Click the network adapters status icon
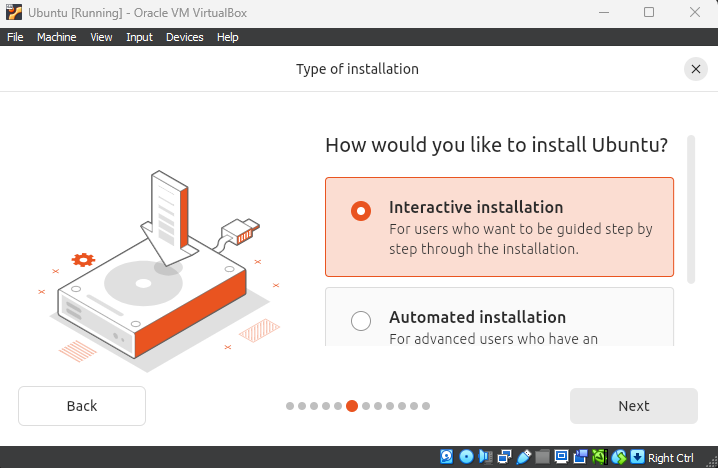 click(x=504, y=457)
